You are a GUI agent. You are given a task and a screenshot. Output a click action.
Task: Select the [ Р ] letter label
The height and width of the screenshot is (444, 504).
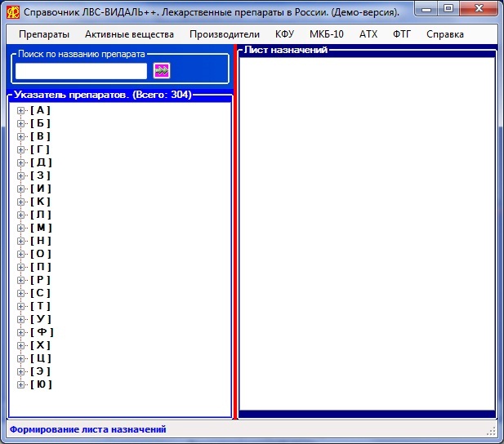(40, 280)
